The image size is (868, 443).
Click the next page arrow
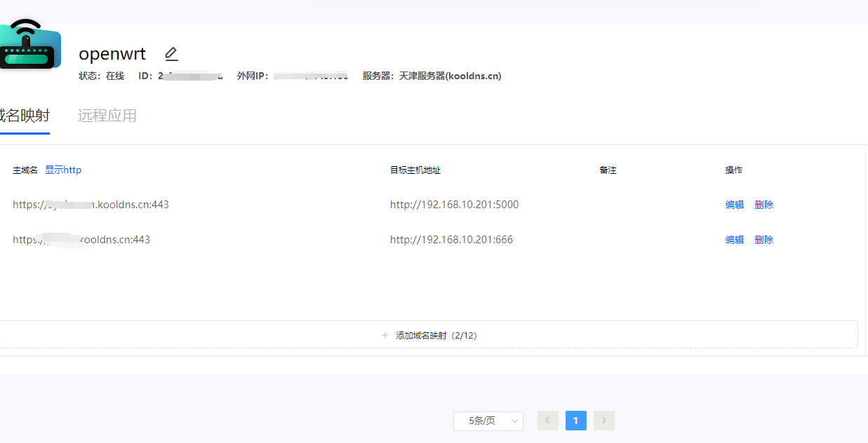603,420
